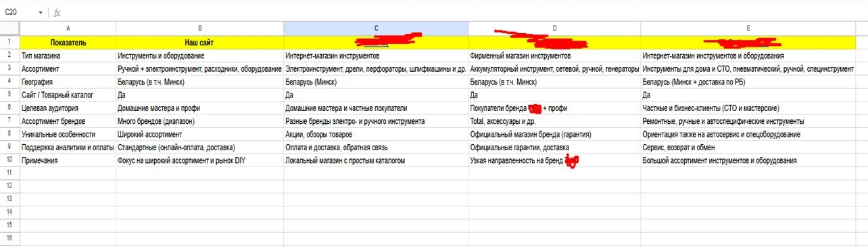
Task: Open the Name box dropdown arrow
Action: [x=41, y=12]
